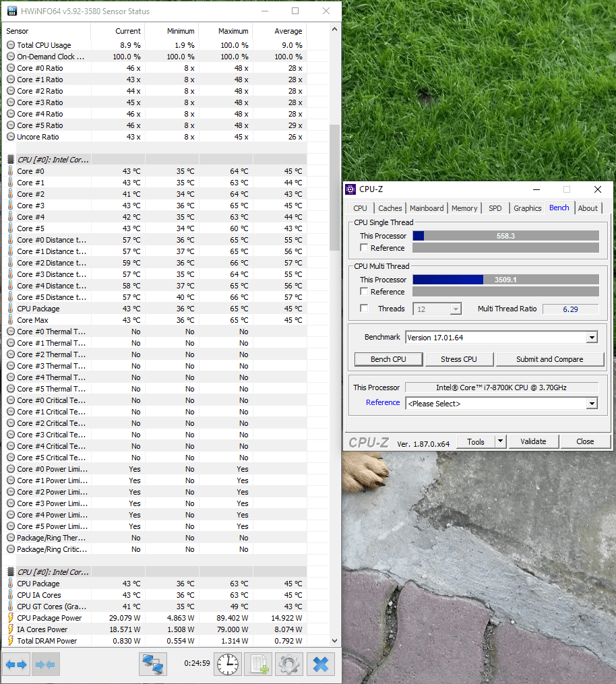
Task: Click the sensor icon beside Uncore Ratio
Action: pyautogui.click(x=11, y=137)
